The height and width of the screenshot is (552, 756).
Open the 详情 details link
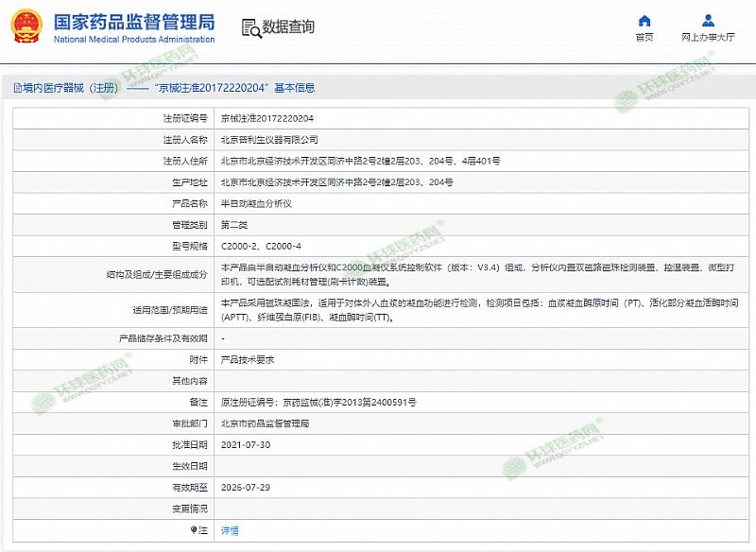click(230, 531)
